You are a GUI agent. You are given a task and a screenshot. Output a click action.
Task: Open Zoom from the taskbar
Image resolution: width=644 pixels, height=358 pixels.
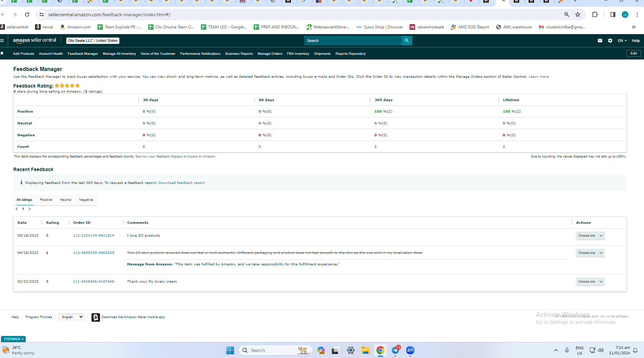410,350
